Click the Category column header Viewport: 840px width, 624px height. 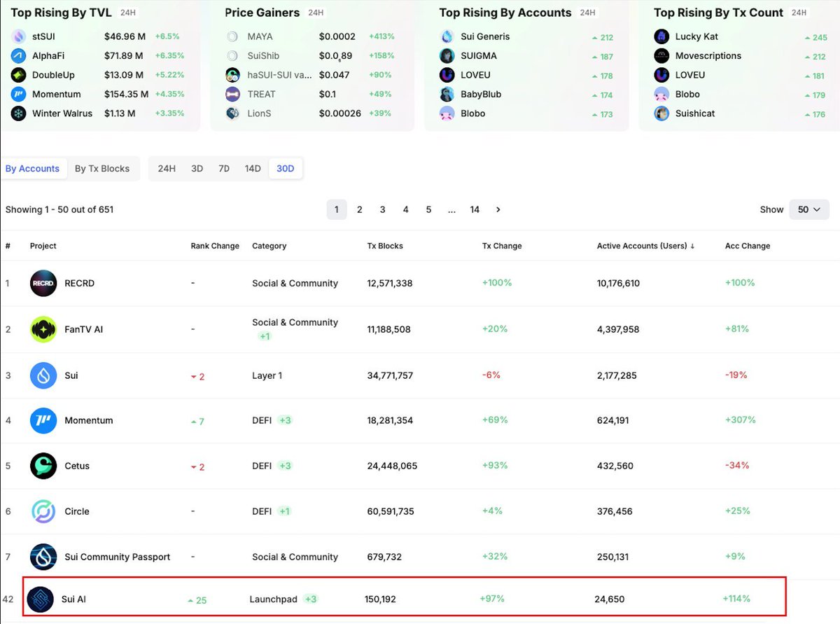click(x=269, y=246)
